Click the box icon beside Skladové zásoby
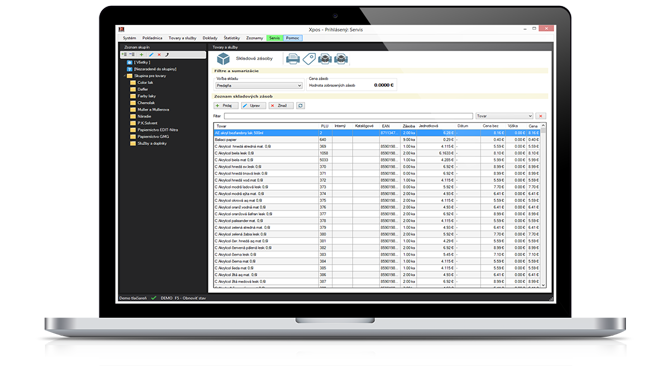This screenshot has height=366, width=670. pos(223,59)
